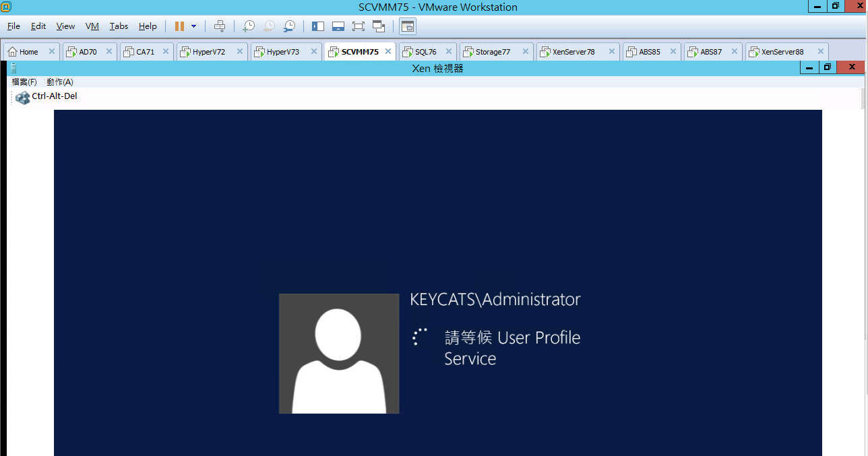Click the user avatar picture on login screen
Image resolution: width=868 pixels, height=456 pixels.
coord(339,354)
